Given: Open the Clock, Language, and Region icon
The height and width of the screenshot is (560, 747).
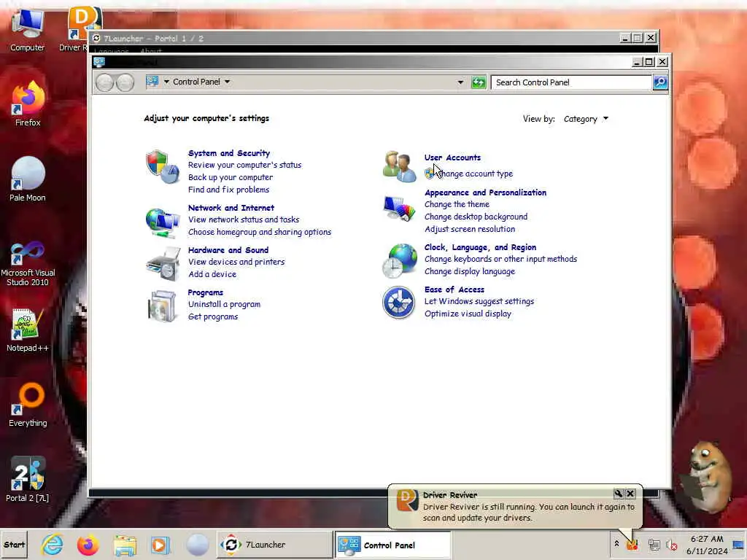Looking at the screenshot, I should pos(399,260).
